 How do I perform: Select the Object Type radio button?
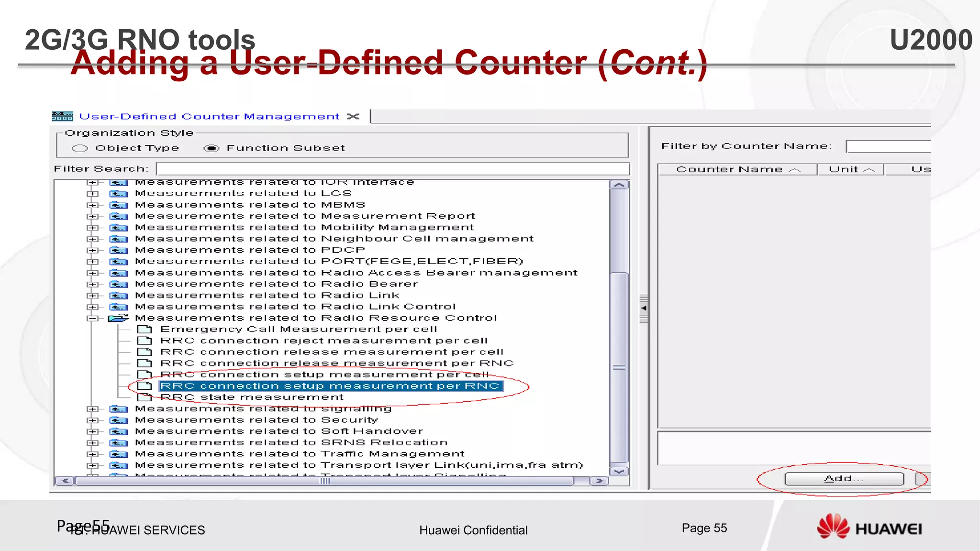(80, 148)
